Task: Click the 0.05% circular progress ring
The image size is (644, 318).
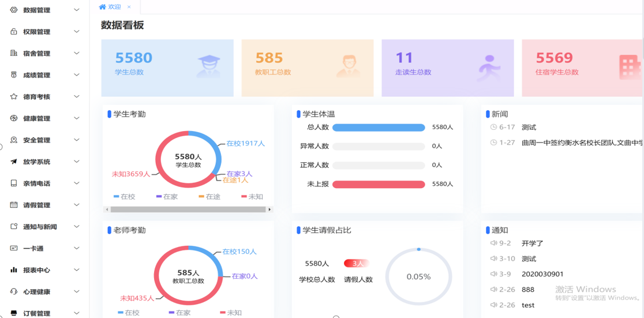Action: pos(418,276)
